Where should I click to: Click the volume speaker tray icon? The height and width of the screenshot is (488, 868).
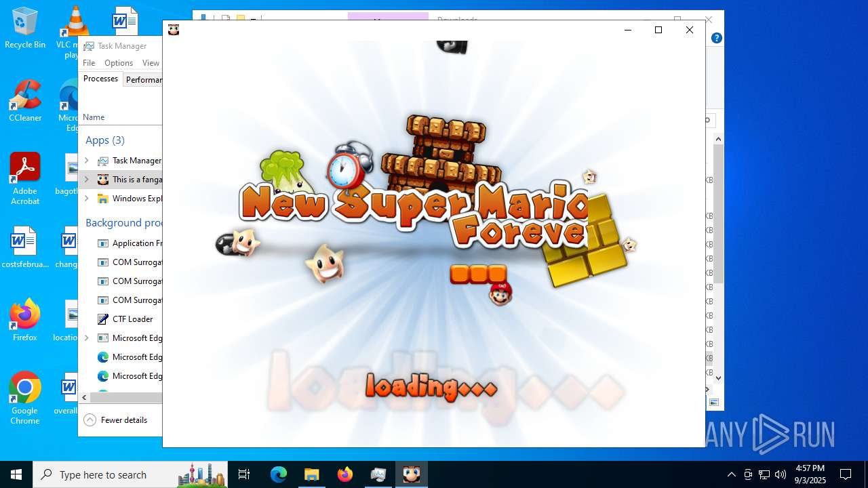coord(781,474)
